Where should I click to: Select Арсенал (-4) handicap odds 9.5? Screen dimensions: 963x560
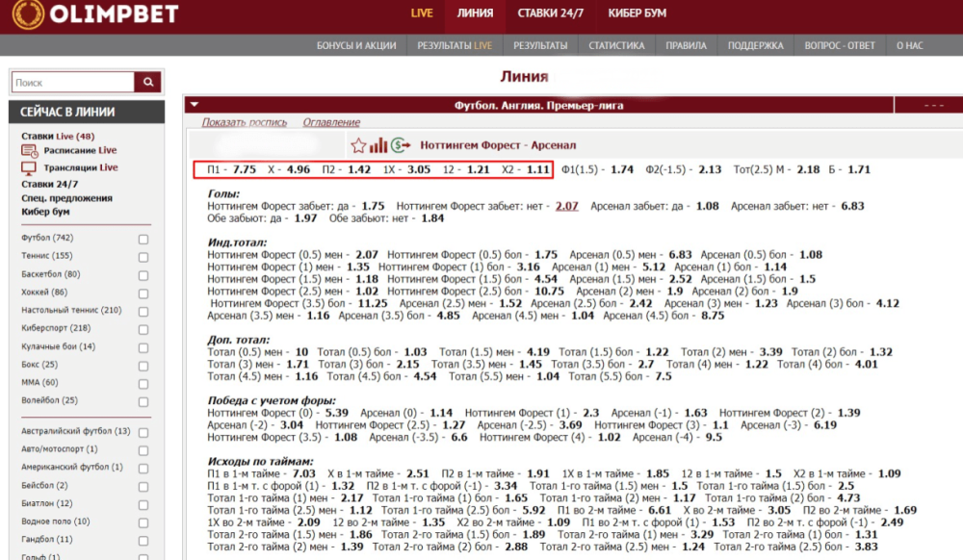(714, 438)
